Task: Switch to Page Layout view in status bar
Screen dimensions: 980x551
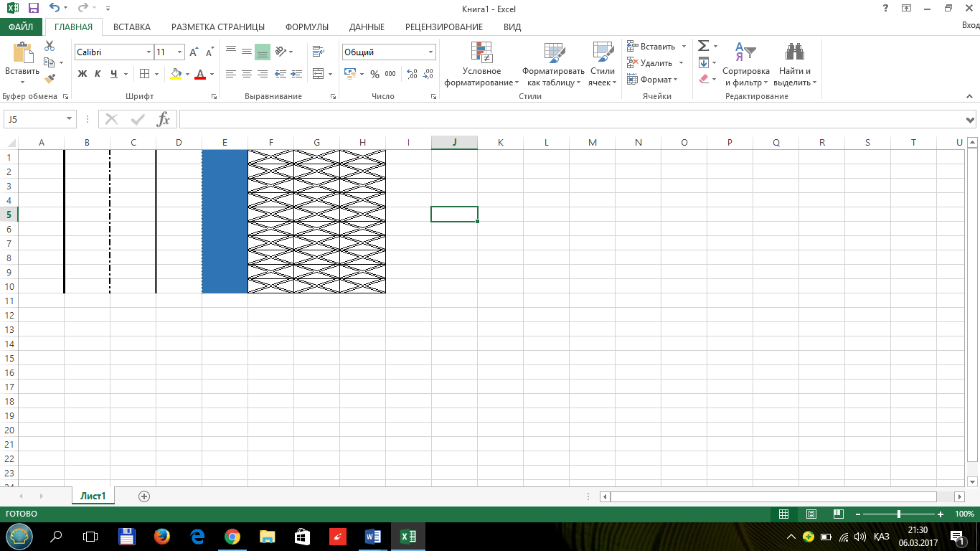Action: [x=811, y=514]
